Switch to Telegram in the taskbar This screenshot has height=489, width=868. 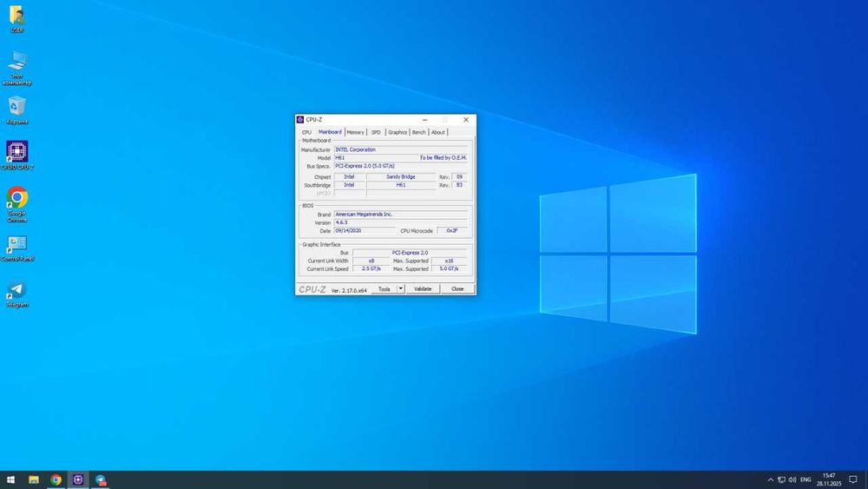pos(101,479)
